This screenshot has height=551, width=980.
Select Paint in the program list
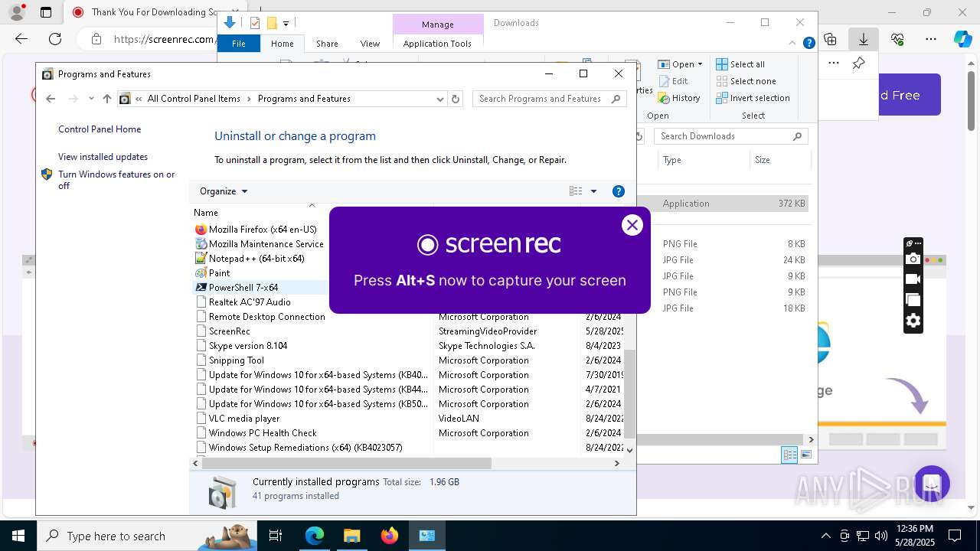[x=219, y=273]
